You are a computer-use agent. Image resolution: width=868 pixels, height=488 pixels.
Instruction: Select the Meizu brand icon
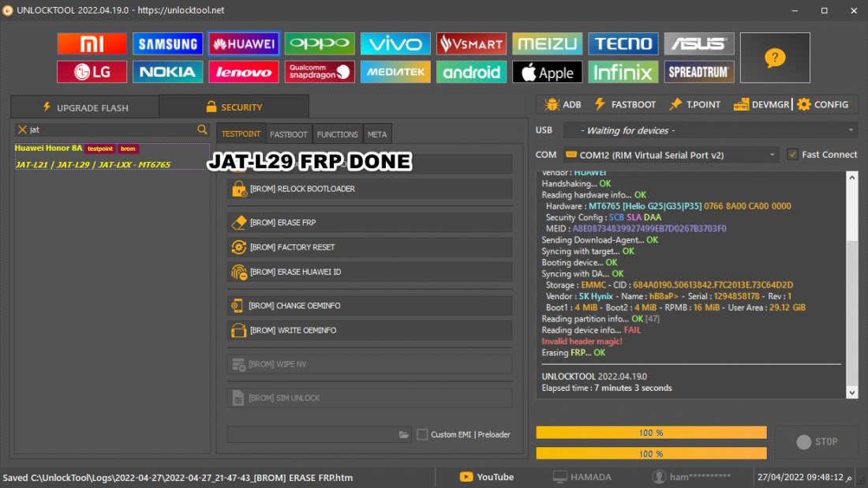coord(547,43)
